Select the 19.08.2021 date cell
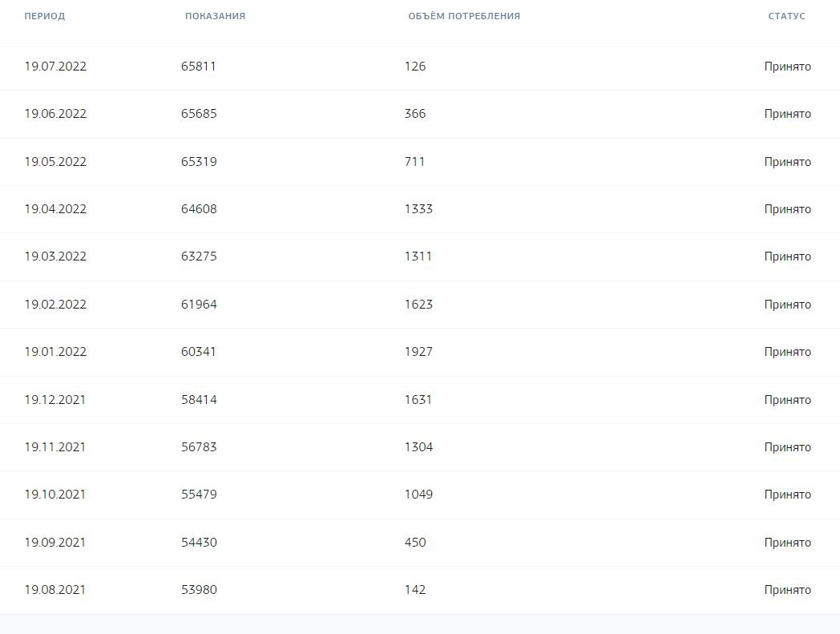Screen dimensions: 840x634 click(x=55, y=590)
